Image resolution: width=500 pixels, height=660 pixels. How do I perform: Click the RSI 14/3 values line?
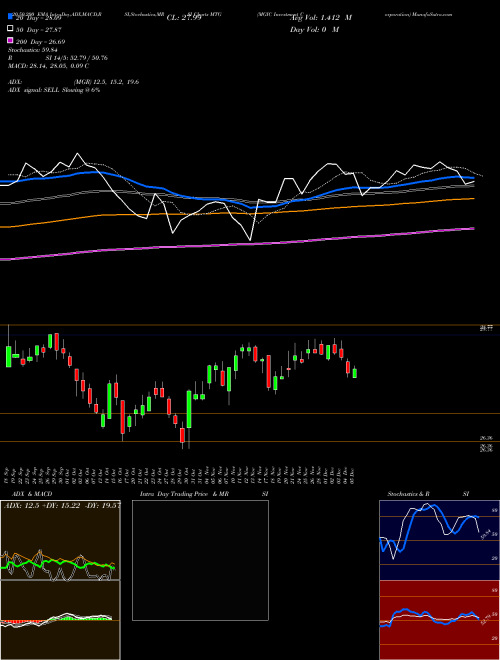click(58, 58)
